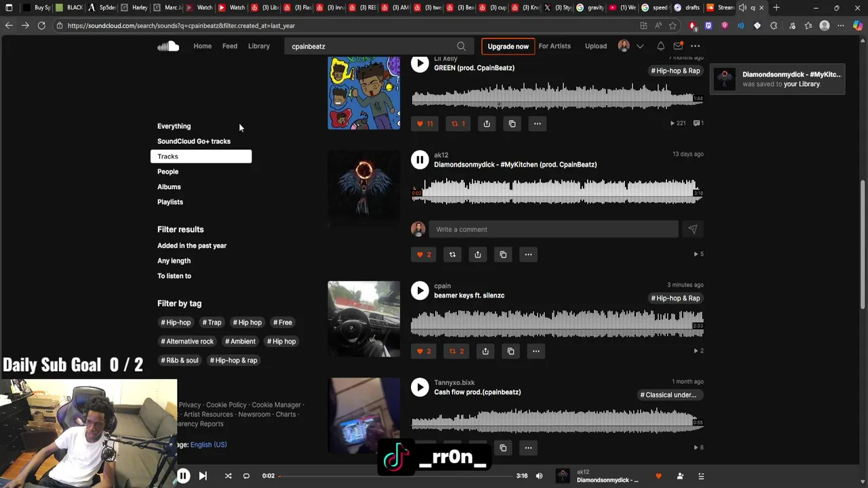Screen dimensions: 868x488
Task: Repost the Diamondsonmydick track
Action: [x=452, y=254]
